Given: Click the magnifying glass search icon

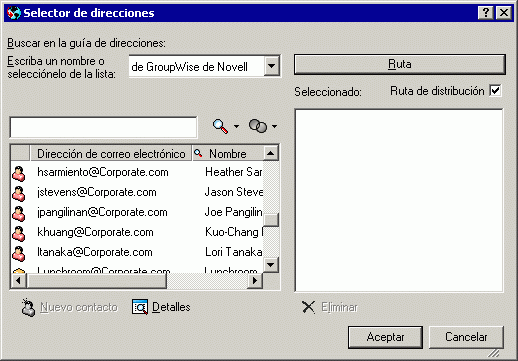Looking at the screenshot, I should point(220,126).
